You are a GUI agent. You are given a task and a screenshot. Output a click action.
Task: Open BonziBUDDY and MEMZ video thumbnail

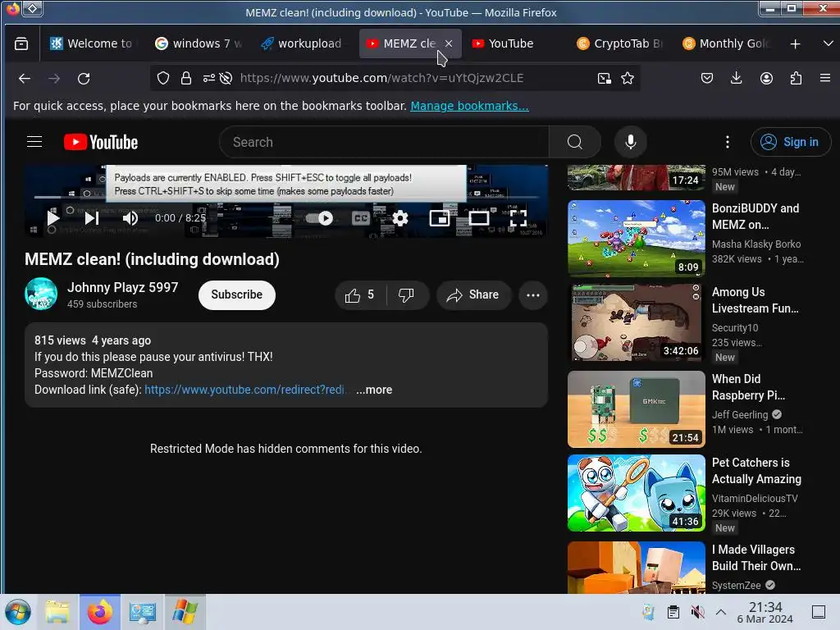click(637, 239)
